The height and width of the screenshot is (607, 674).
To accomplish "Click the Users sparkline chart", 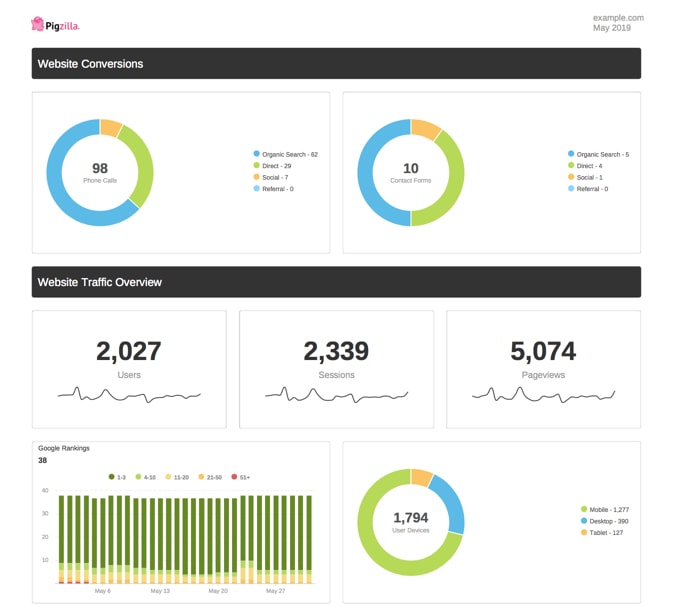I will click(129, 395).
